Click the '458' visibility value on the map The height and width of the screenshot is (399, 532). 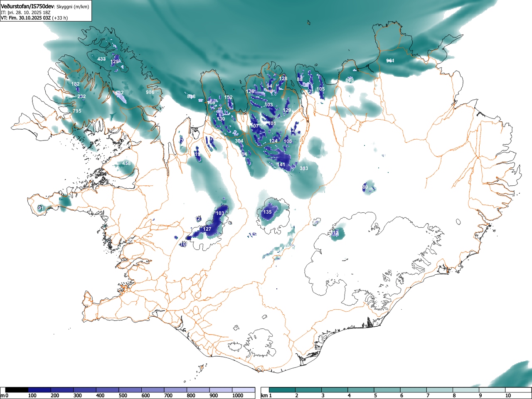click(126, 163)
